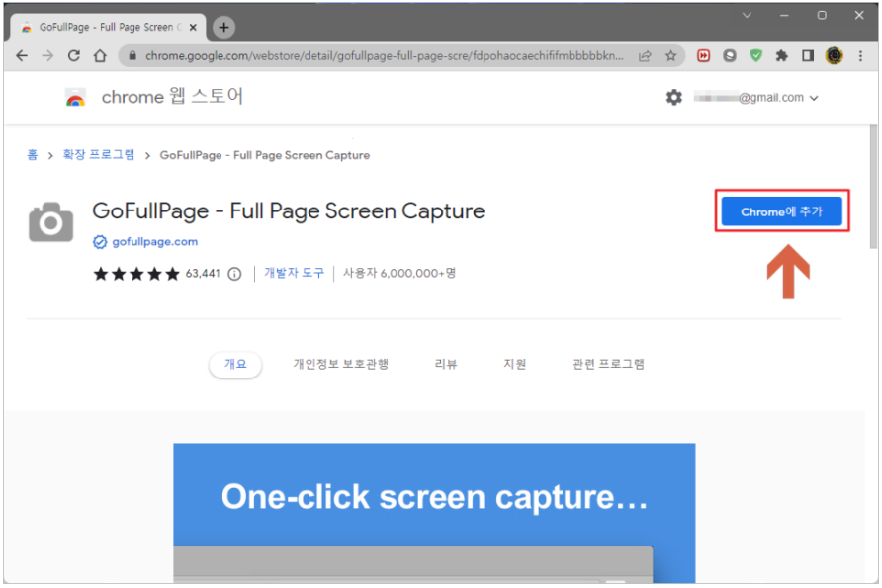Expand the gmail.com account dropdown
Viewport: 882px width, 588px height.
[814, 98]
